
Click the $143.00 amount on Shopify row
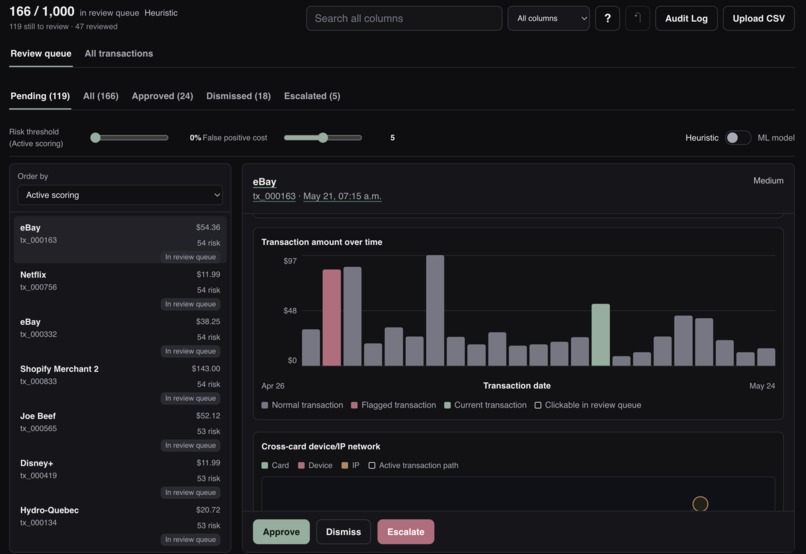coord(206,368)
